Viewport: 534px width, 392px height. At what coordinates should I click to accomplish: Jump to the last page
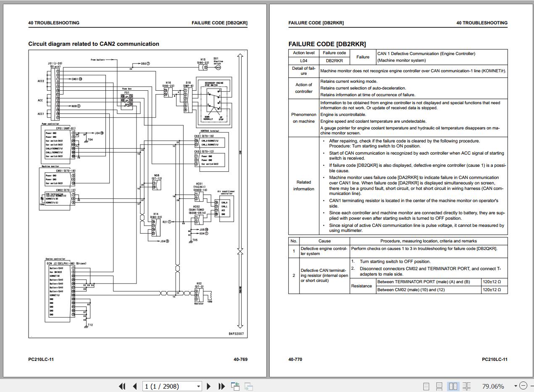pos(221,386)
